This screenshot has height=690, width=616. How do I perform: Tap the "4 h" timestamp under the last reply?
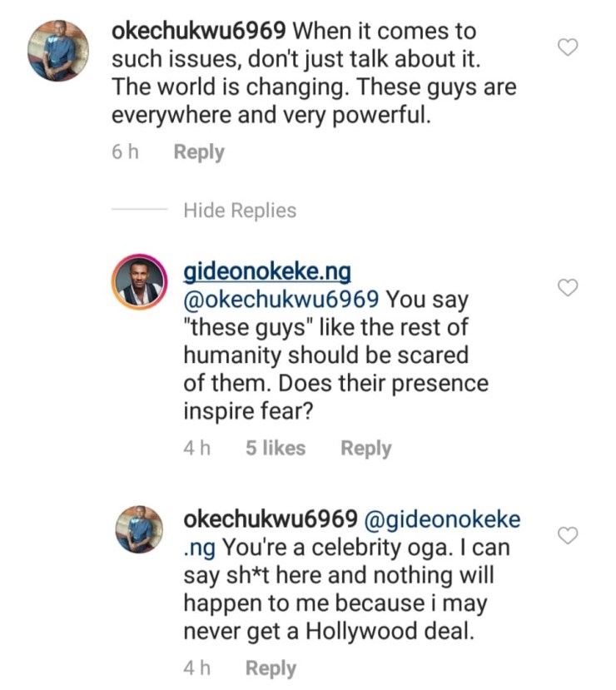pyautogui.click(x=197, y=668)
